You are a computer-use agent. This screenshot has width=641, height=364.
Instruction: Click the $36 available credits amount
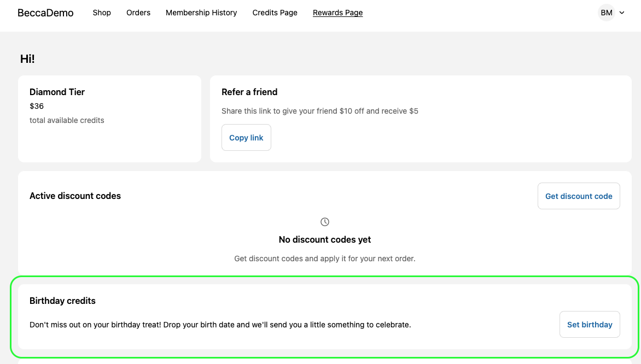pos(37,106)
